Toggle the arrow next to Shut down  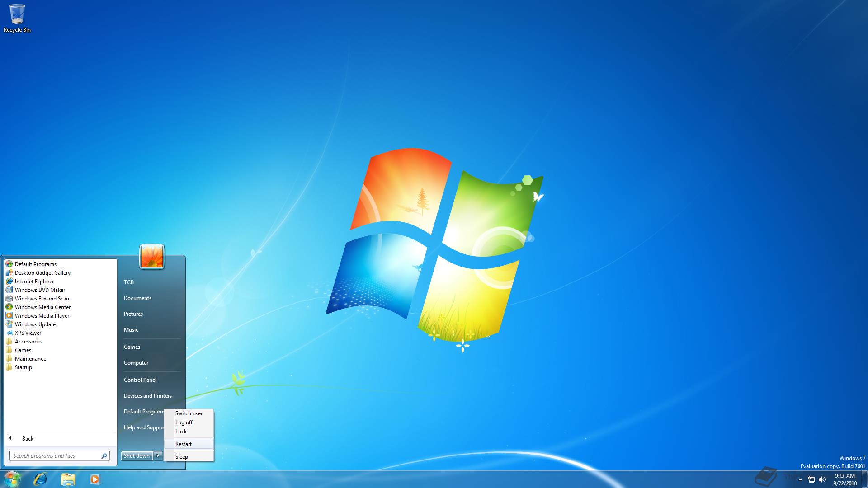(x=158, y=456)
